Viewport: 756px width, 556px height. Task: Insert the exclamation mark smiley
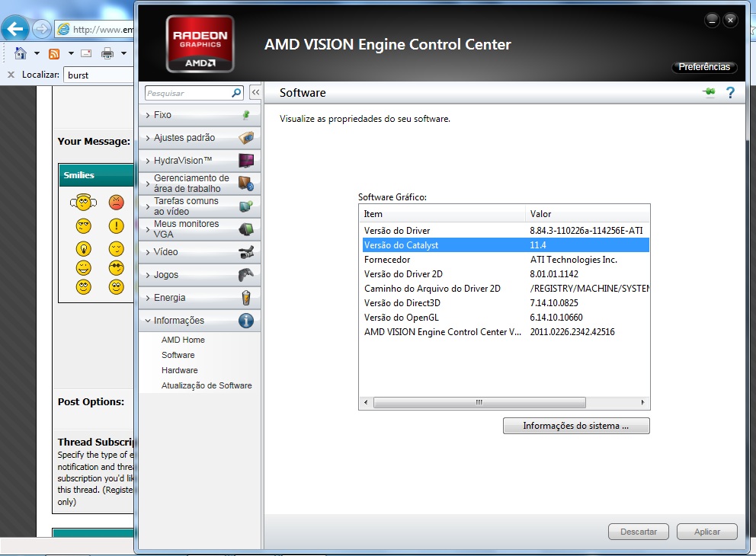tap(116, 225)
